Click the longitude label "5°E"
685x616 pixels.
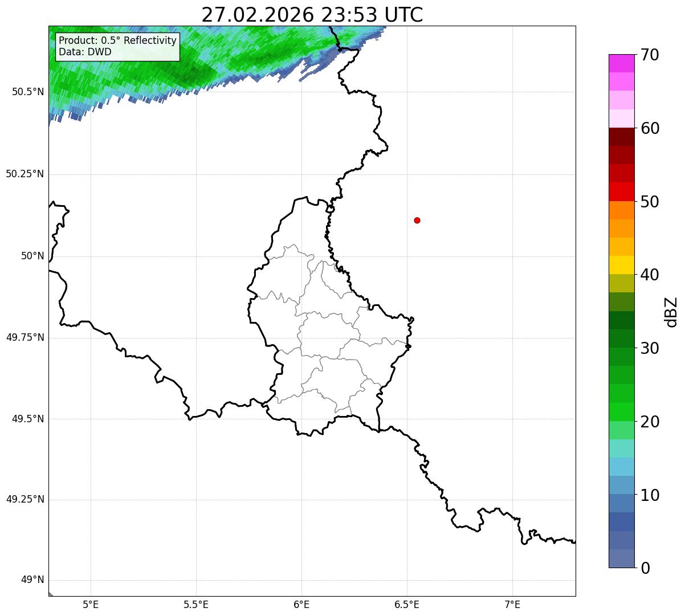91,605
